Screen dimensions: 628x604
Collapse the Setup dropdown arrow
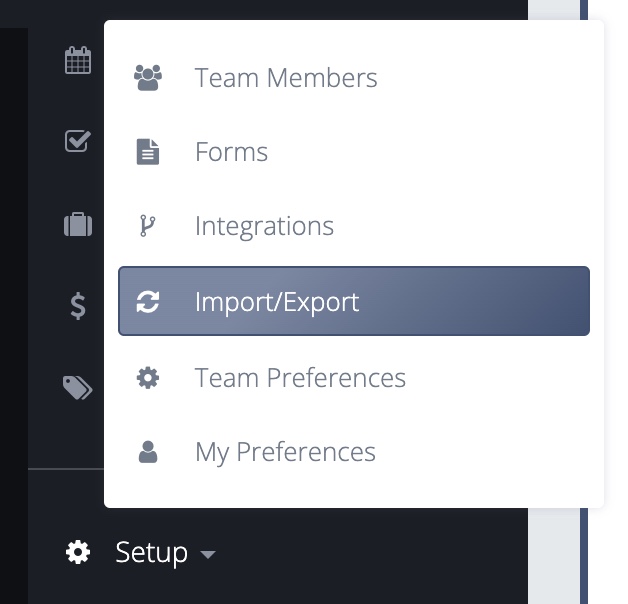coord(208,554)
